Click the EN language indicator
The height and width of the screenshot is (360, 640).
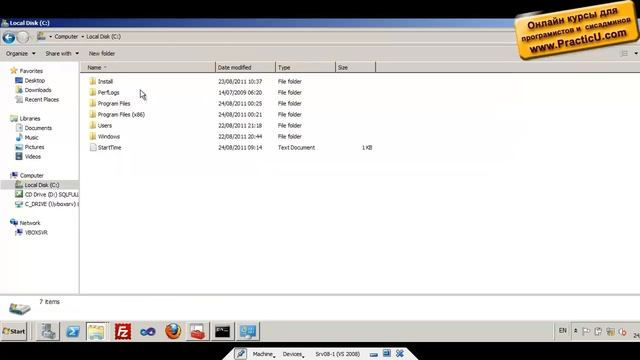coord(562,331)
